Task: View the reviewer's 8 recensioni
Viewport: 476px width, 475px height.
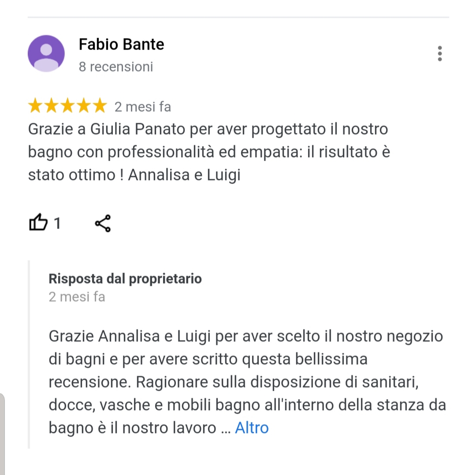Action: pos(115,67)
